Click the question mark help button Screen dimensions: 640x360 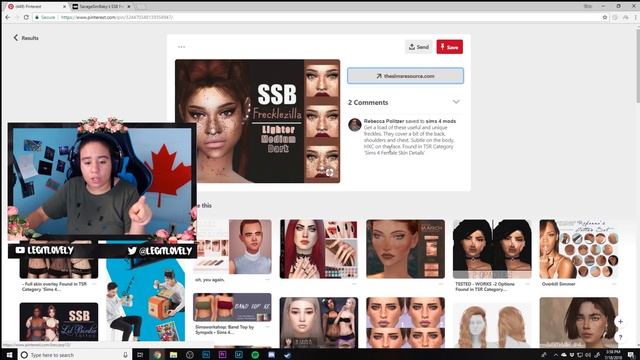620,337
